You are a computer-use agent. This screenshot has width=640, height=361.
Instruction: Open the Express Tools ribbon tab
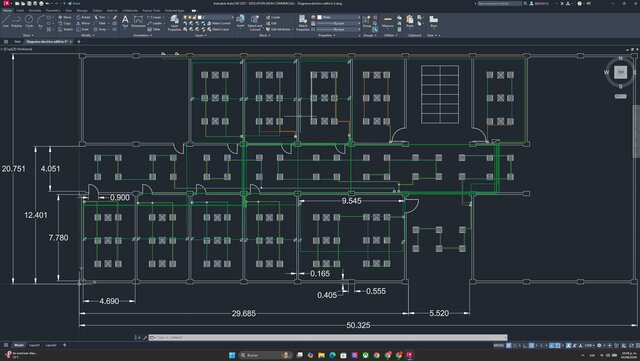151,11
